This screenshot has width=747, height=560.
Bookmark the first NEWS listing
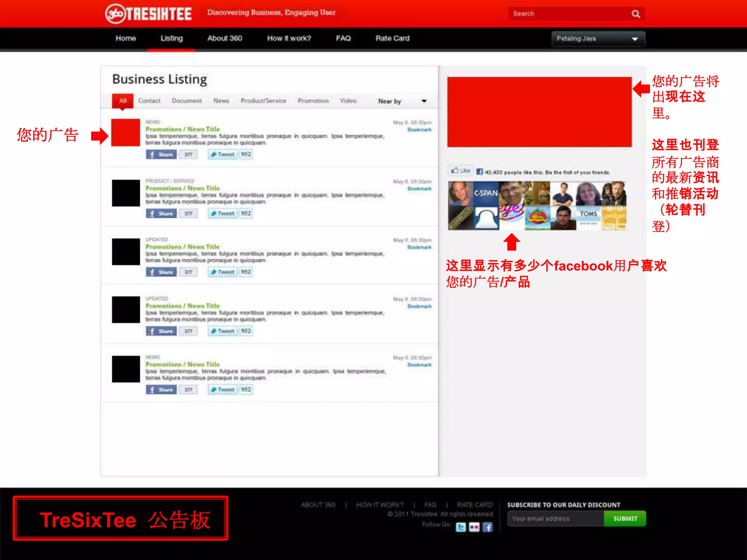click(419, 130)
